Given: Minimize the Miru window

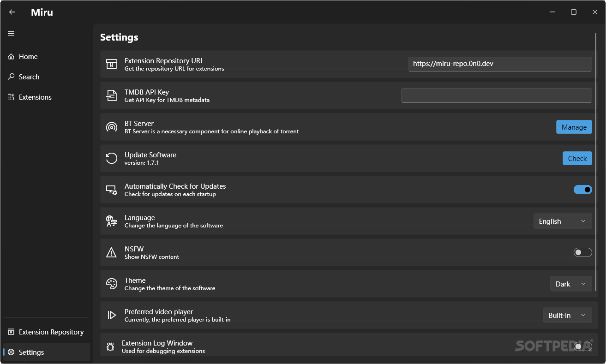Looking at the screenshot, I should pyautogui.click(x=552, y=12).
